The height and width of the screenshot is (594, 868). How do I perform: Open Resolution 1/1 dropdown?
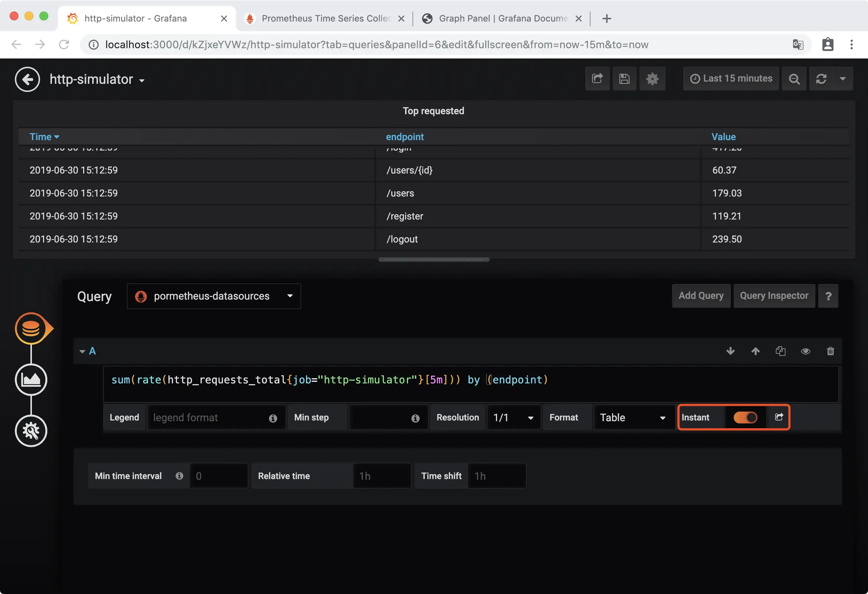[x=513, y=418]
